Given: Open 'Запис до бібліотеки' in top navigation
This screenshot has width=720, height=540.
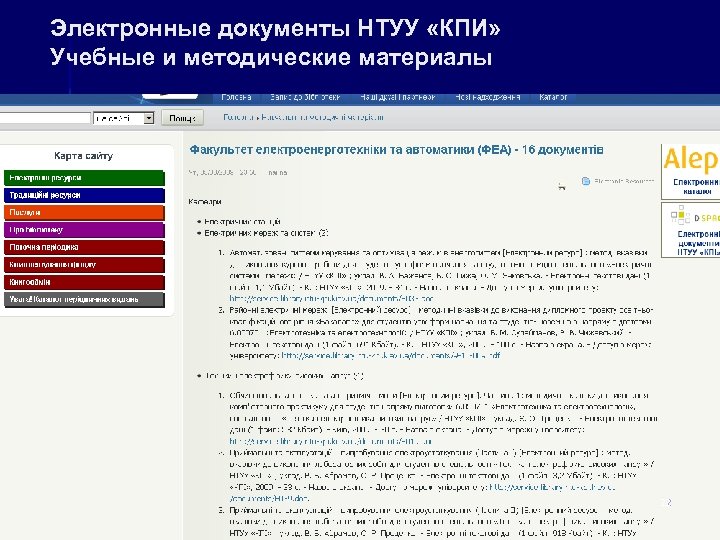Looking at the screenshot, I should (305, 97).
